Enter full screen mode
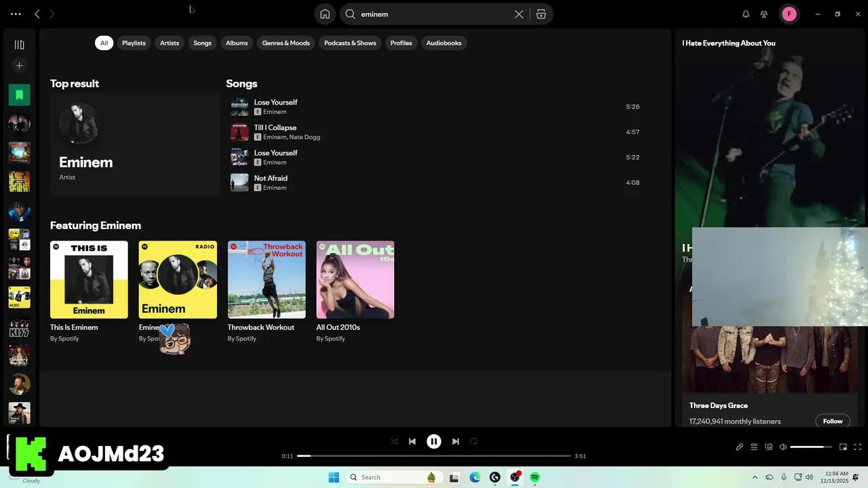Image resolution: width=868 pixels, height=488 pixels. (x=857, y=447)
